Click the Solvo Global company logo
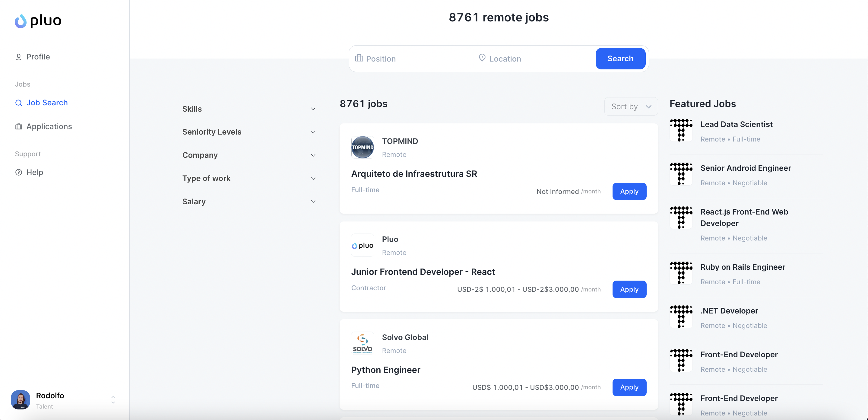The height and width of the screenshot is (420, 868). (363, 343)
